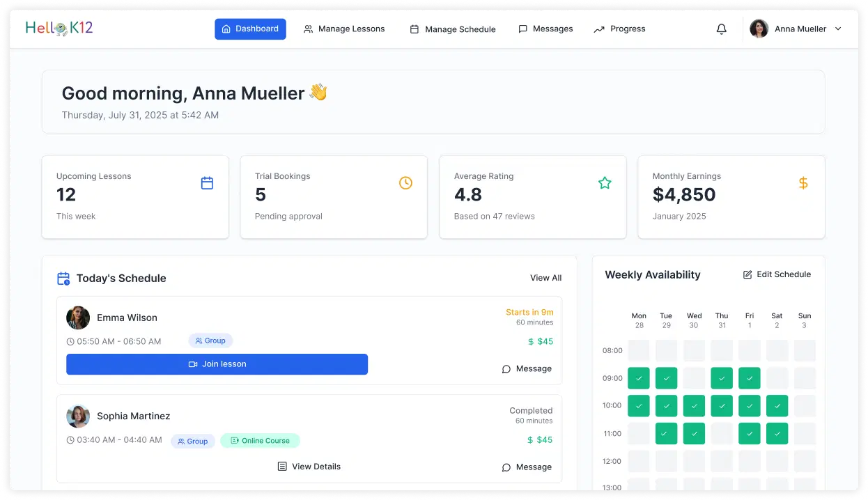Toggle Sunday 12:00 availability slot

(805, 461)
